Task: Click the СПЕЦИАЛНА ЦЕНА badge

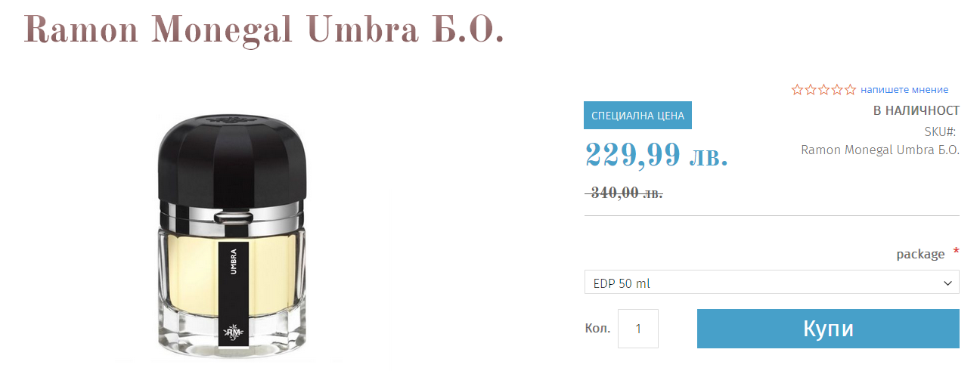Action: pos(637,116)
